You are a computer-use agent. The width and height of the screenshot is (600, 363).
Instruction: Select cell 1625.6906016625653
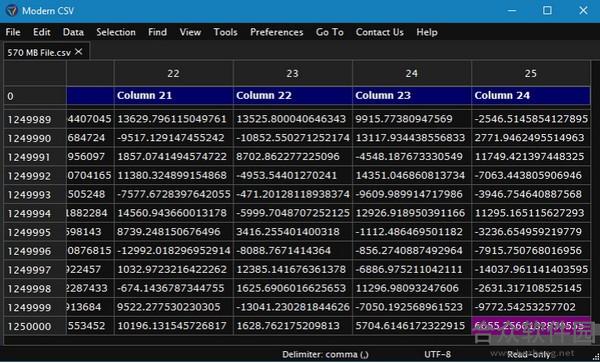pos(292,288)
